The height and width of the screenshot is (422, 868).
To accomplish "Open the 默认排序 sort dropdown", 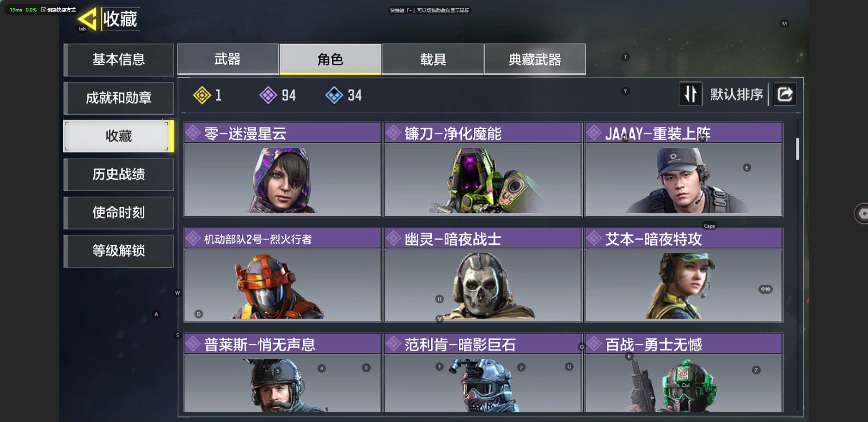I will (x=736, y=95).
